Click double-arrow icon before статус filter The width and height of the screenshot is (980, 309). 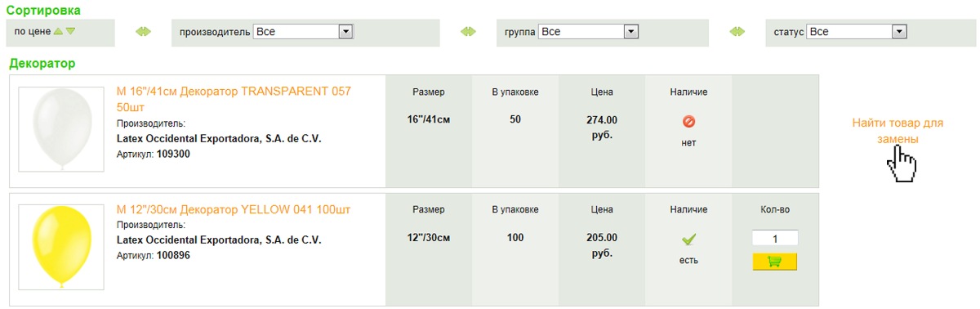tap(737, 32)
